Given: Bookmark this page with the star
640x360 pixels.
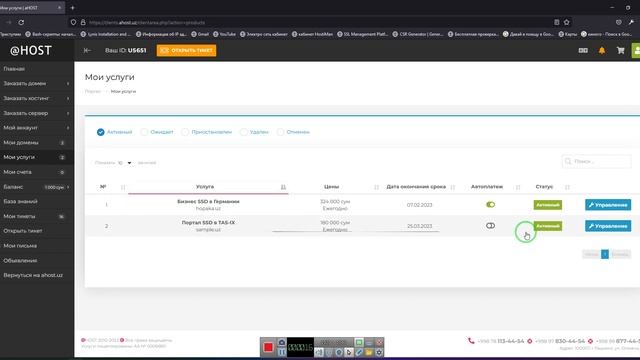Looking at the screenshot, I should click(x=567, y=22).
